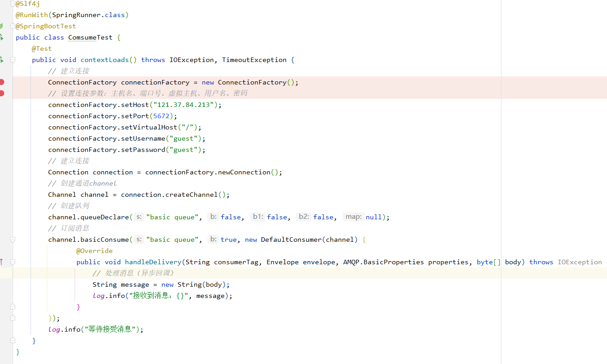Image resolution: width=607 pixels, height=364 pixels.
Task: Click the map: parameter hint
Action: pyautogui.click(x=353, y=217)
